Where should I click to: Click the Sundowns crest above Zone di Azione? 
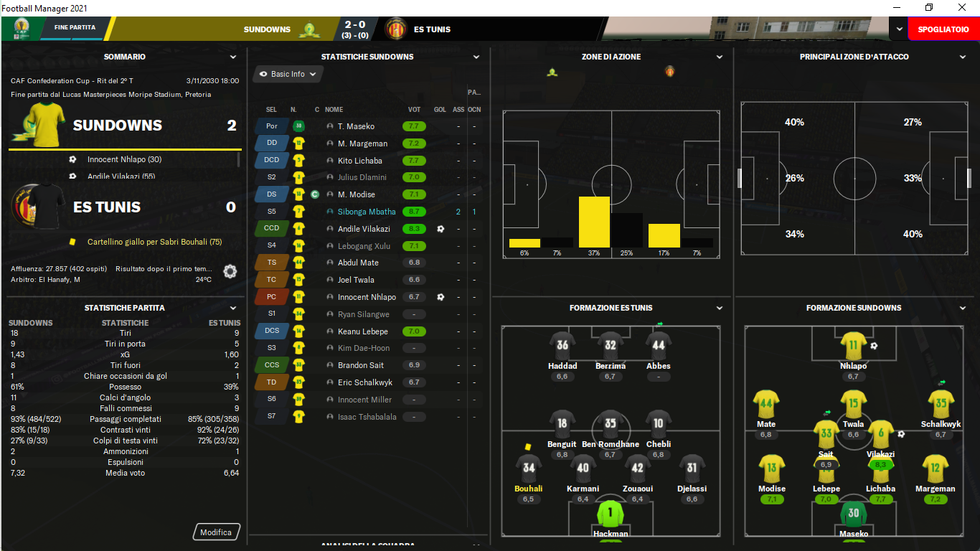tap(552, 72)
